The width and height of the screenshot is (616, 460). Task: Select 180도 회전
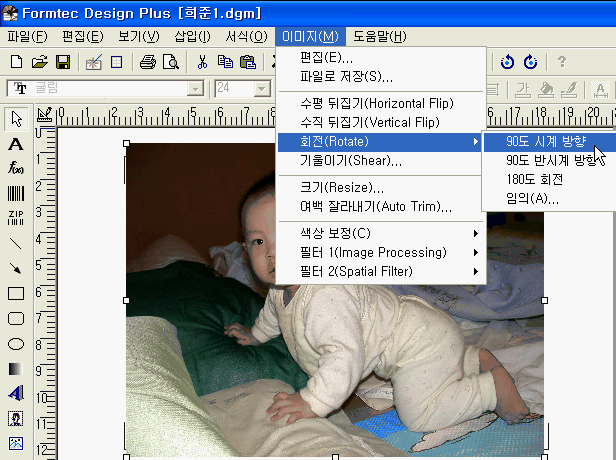[549, 180]
